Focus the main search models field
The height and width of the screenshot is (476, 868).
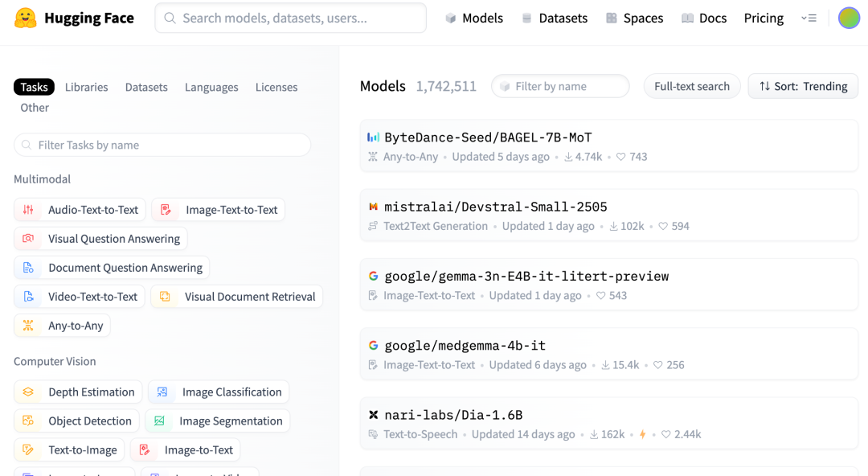click(x=291, y=18)
